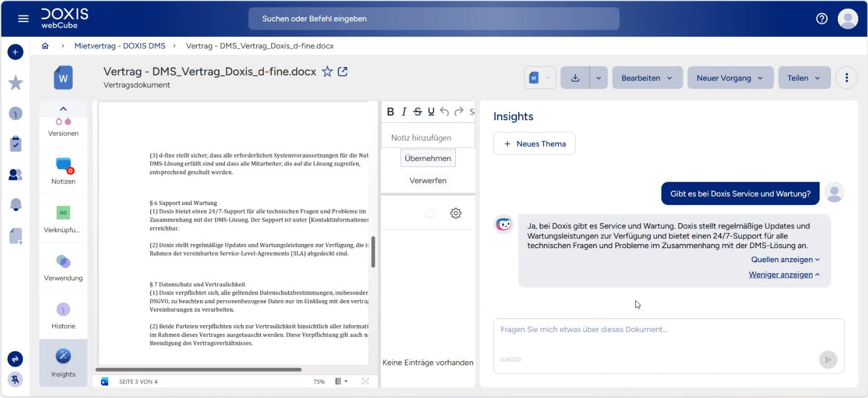Collapse answer via Weniger anzeigen
868x398 pixels.
coord(784,275)
